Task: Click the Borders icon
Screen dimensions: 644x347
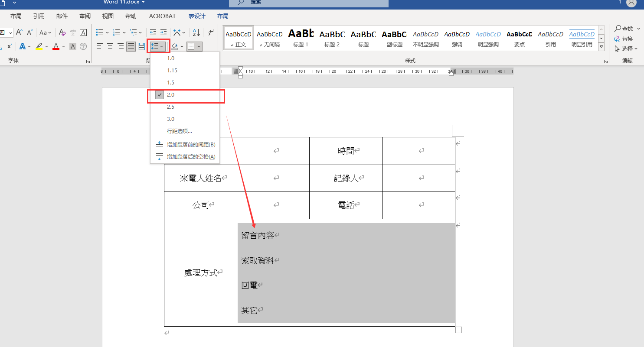Action: click(191, 46)
